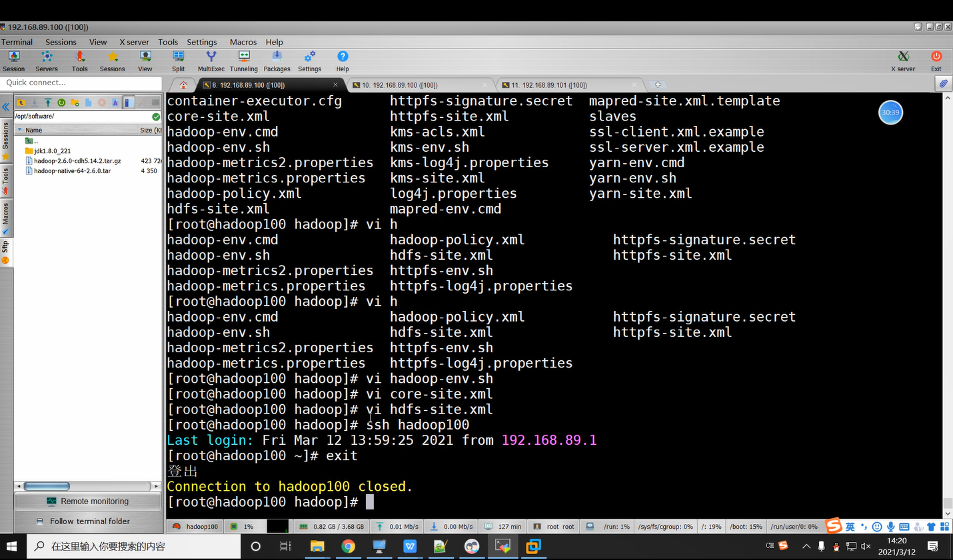
Task: Click the /opt/software/ path field
Action: point(83,117)
